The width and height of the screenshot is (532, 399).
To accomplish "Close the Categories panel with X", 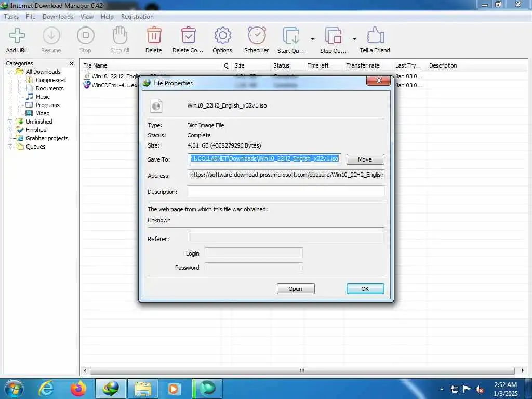I will (x=72, y=63).
